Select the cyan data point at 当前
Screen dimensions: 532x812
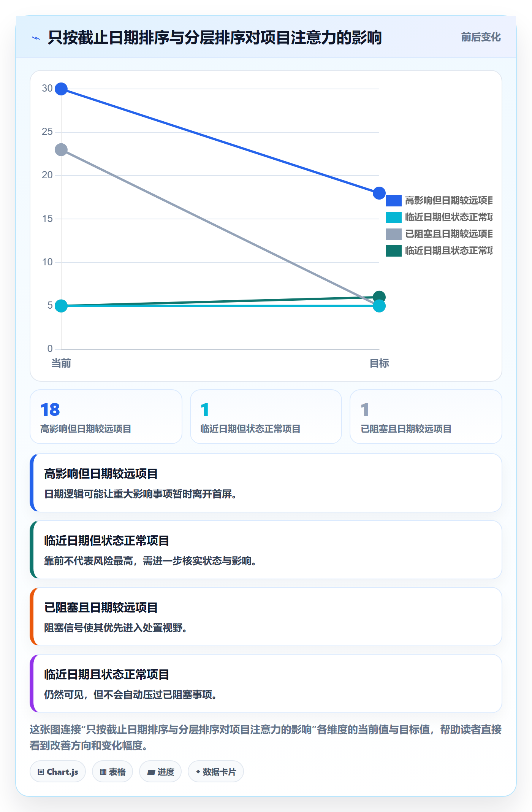61,306
